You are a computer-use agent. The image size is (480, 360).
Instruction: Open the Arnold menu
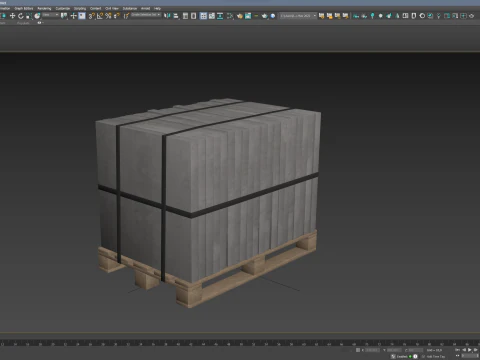[145, 8]
